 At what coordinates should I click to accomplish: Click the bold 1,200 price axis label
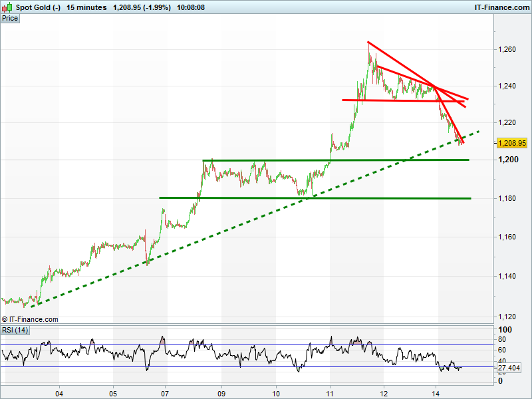coord(507,160)
